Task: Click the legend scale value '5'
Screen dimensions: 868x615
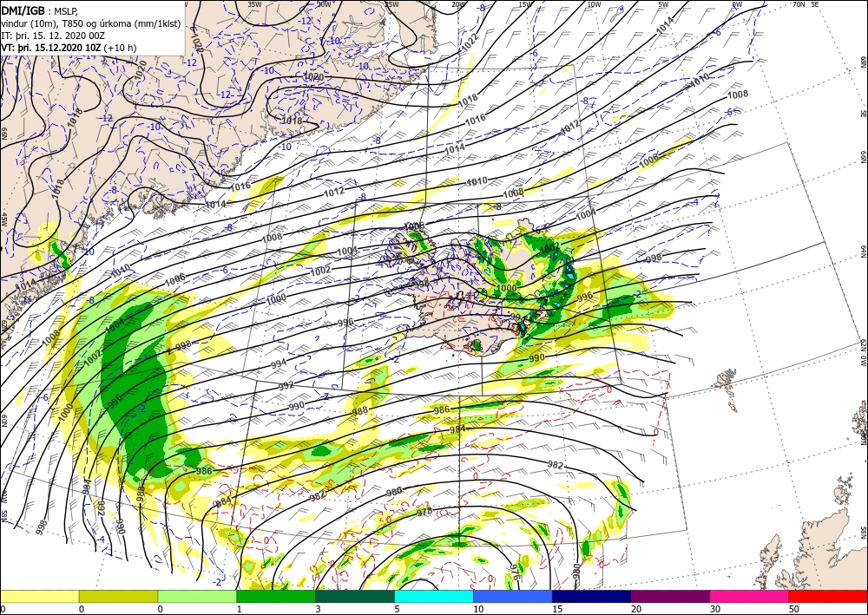Action: [397, 609]
